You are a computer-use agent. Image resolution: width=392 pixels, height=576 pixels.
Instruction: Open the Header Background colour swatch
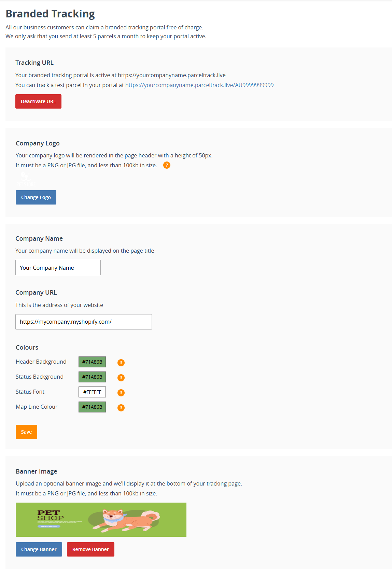tap(92, 362)
